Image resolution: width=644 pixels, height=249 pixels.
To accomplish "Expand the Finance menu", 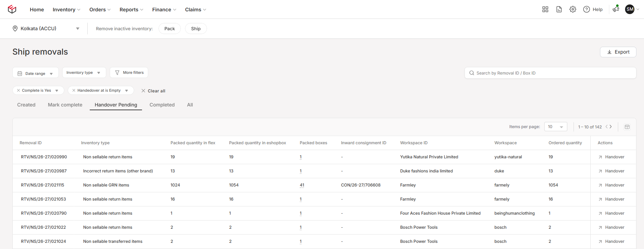I will (x=164, y=10).
